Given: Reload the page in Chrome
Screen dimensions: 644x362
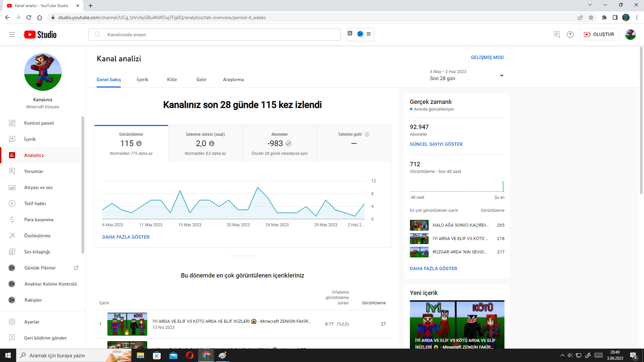Looking at the screenshot, I should click(29, 17).
